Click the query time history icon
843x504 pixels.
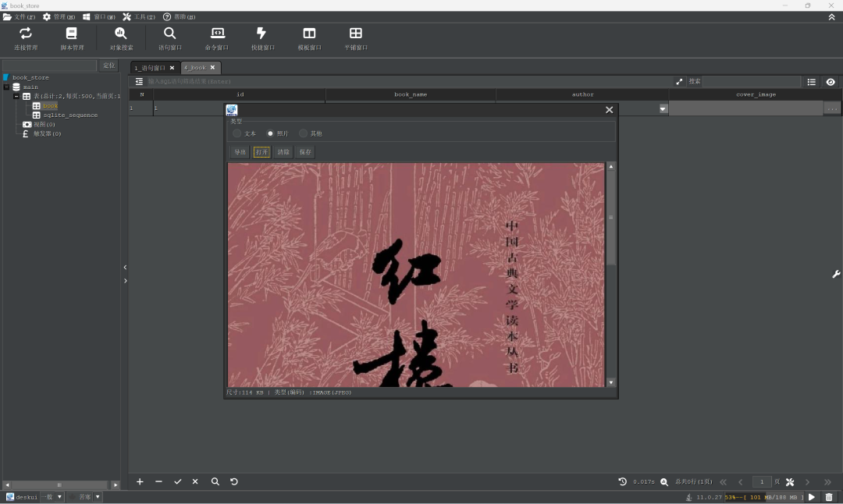pyautogui.click(x=623, y=481)
